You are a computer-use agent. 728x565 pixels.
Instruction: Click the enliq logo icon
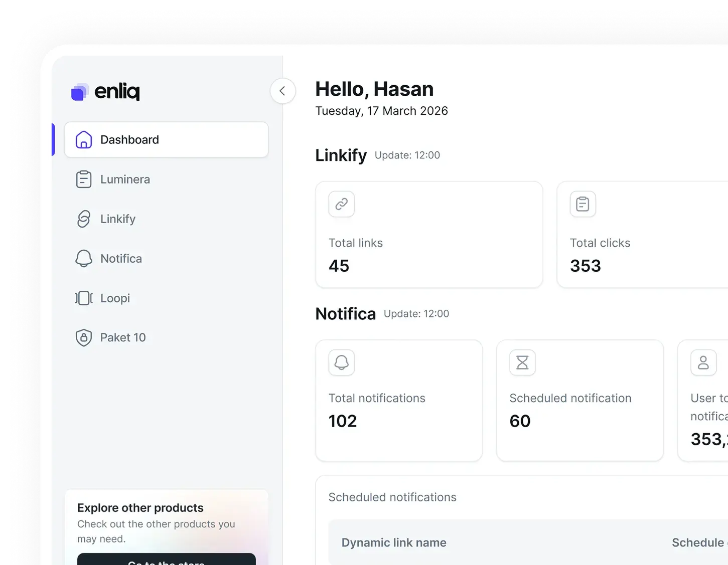(80, 92)
